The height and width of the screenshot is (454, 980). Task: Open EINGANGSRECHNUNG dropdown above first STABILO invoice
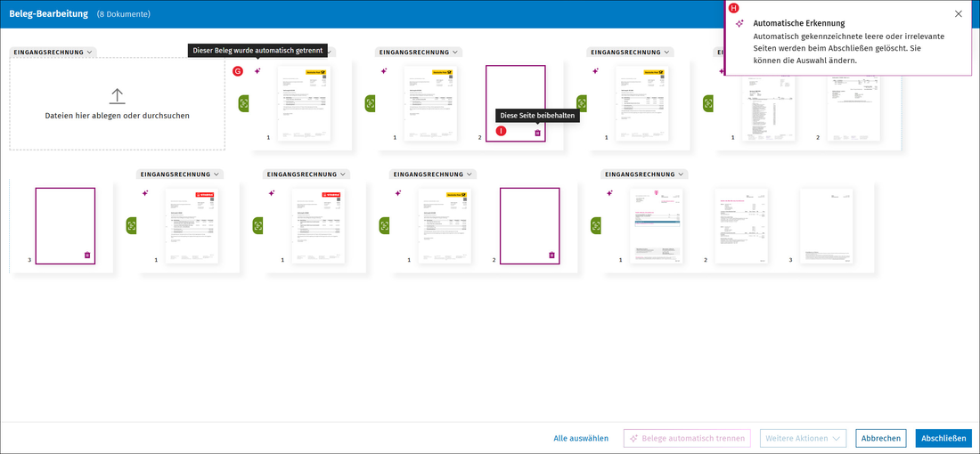click(x=180, y=174)
